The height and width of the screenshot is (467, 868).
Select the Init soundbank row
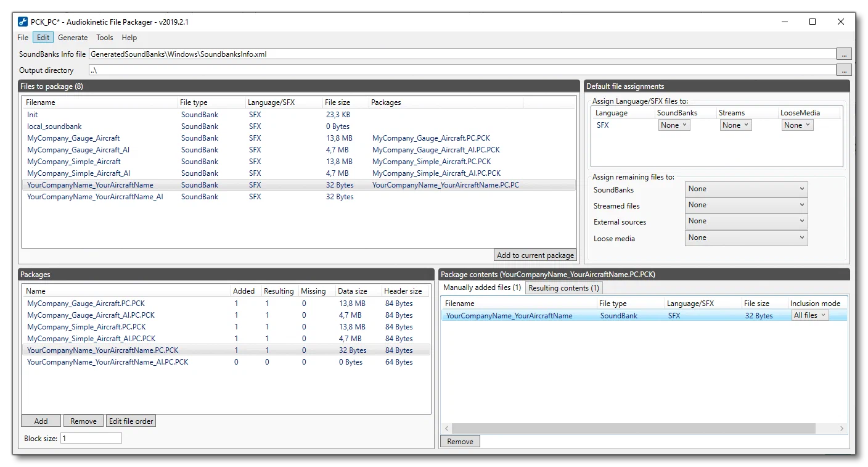point(298,115)
